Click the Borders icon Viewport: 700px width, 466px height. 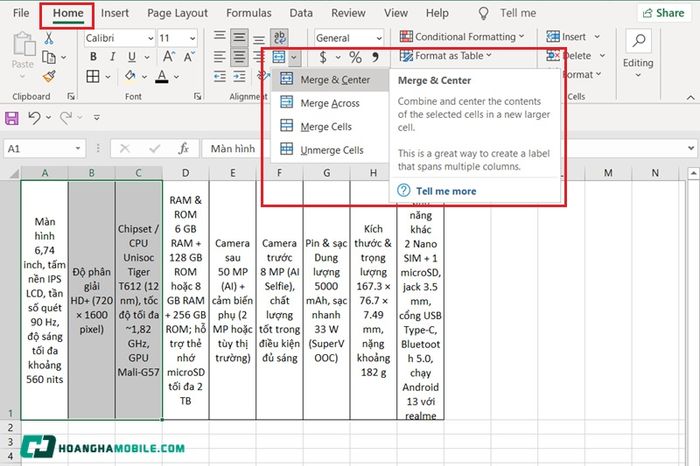tap(93, 76)
